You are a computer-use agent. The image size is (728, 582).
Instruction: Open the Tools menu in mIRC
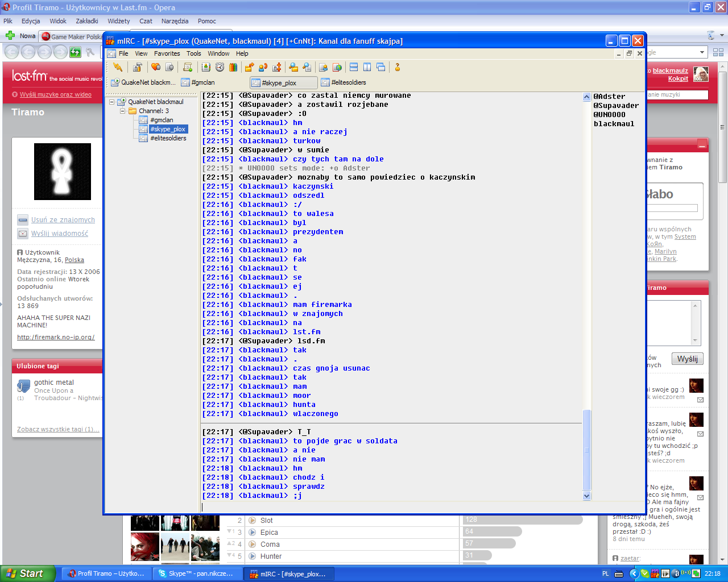(193, 53)
